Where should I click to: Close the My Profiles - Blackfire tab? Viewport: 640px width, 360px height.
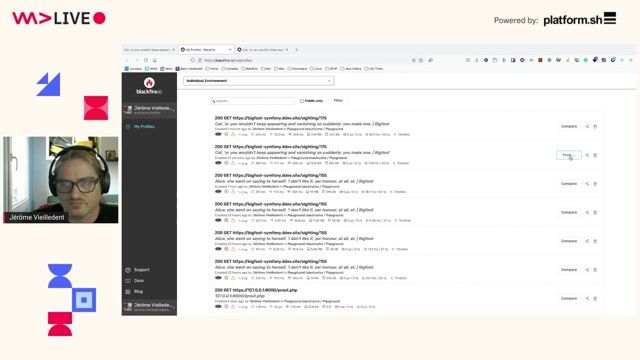click(230, 50)
